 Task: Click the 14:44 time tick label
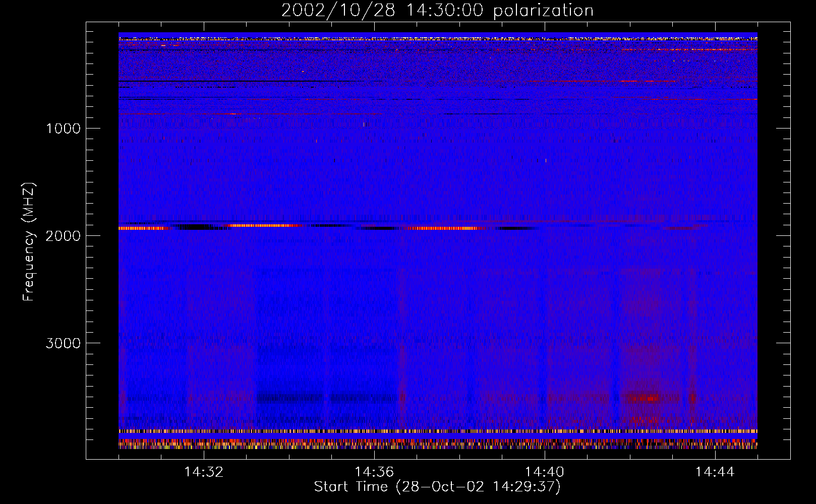(x=715, y=472)
